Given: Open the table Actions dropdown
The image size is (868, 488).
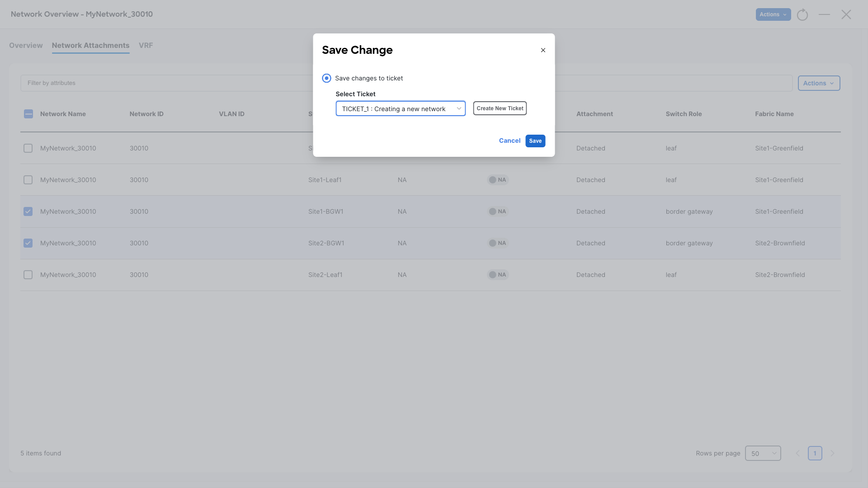Looking at the screenshot, I should click(819, 83).
